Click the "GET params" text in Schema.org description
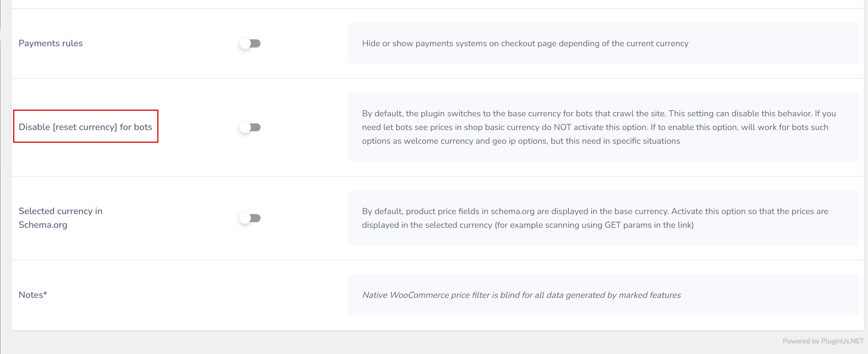 coord(628,225)
